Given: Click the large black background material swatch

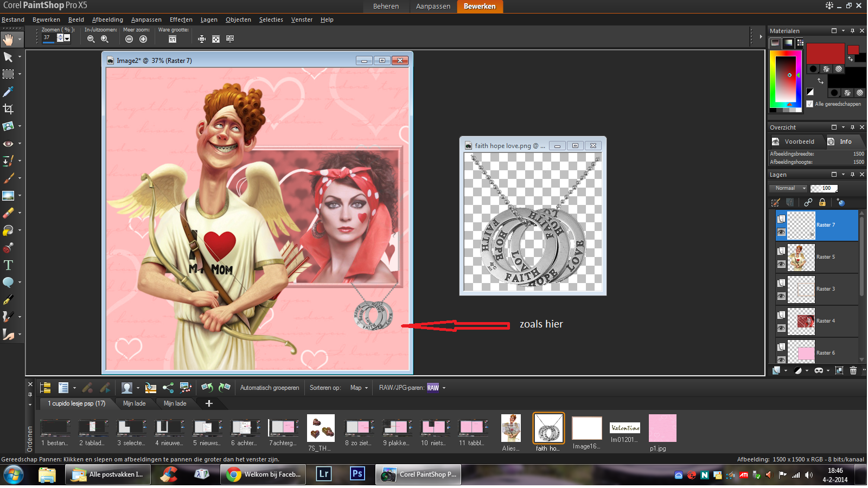Looking at the screenshot, I should [847, 77].
